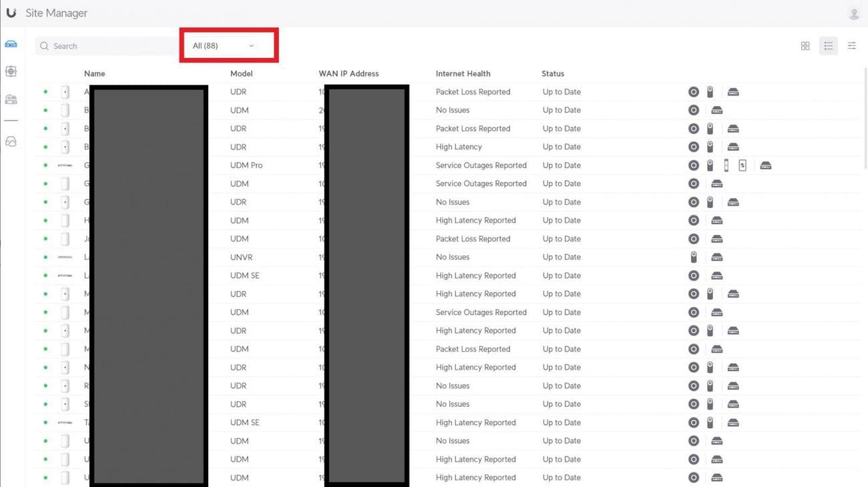868x487 pixels.
Task: Open the camera device sidebar item
Action: (11, 99)
